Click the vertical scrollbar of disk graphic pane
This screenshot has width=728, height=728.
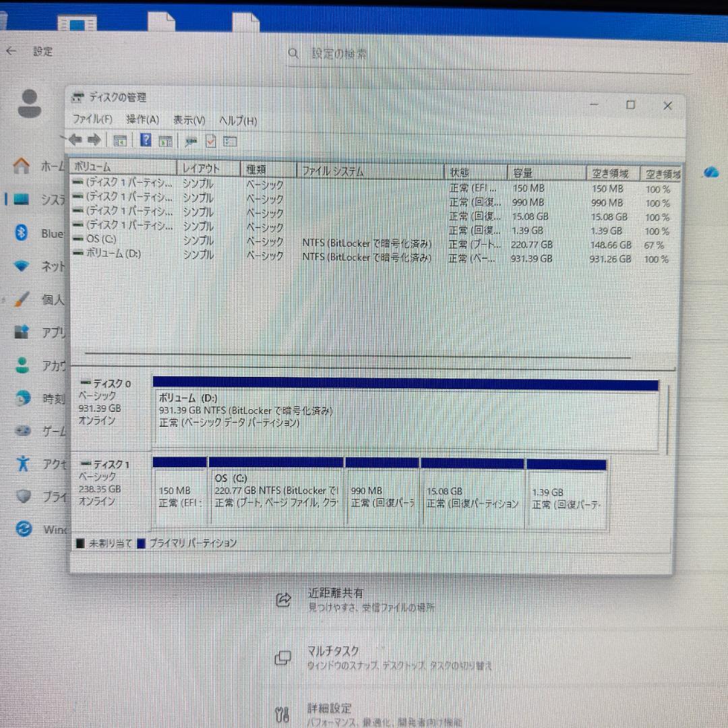[x=668, y=420]
